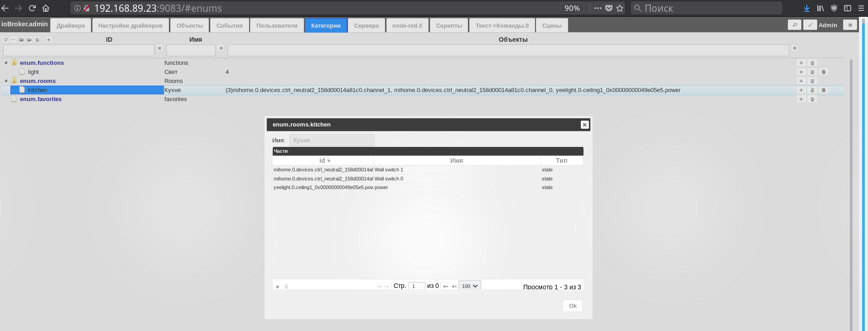Close the enum.rooms.kitchen dialog
Screen dimensions: 868x331
click(x=584, y=125)
